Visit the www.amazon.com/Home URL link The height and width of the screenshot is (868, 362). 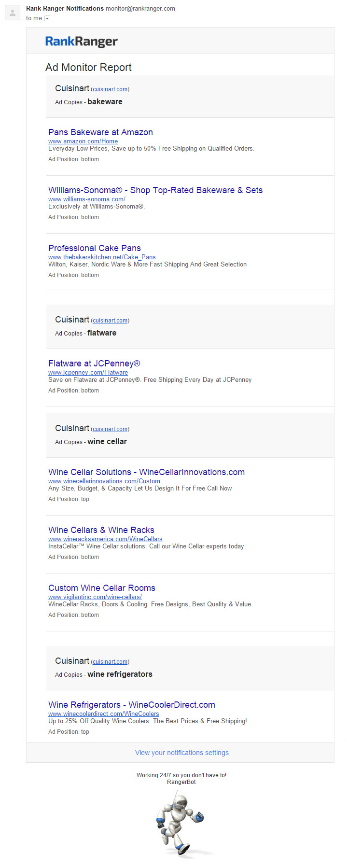click(x=83, y=141)
